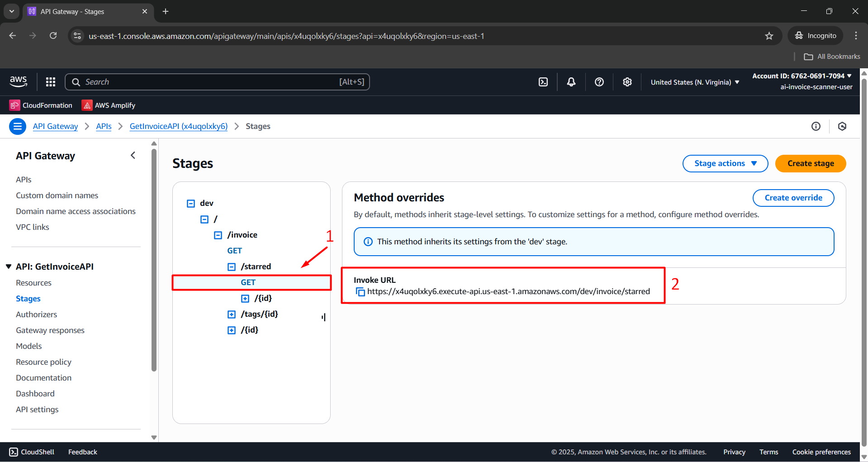Open Authorizers in the sidebar
868x462 pixels.
click(x=36, y=314)
